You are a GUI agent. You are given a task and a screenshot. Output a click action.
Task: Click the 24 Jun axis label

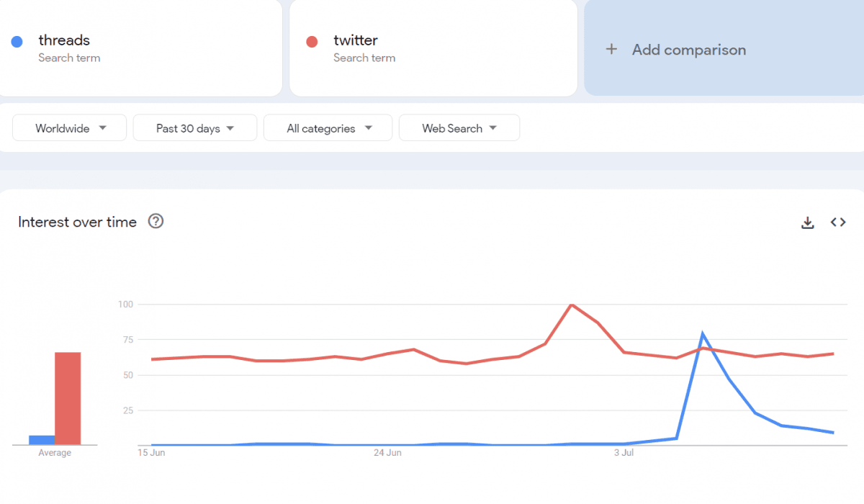pyautogui.click(x=387, y=453)
